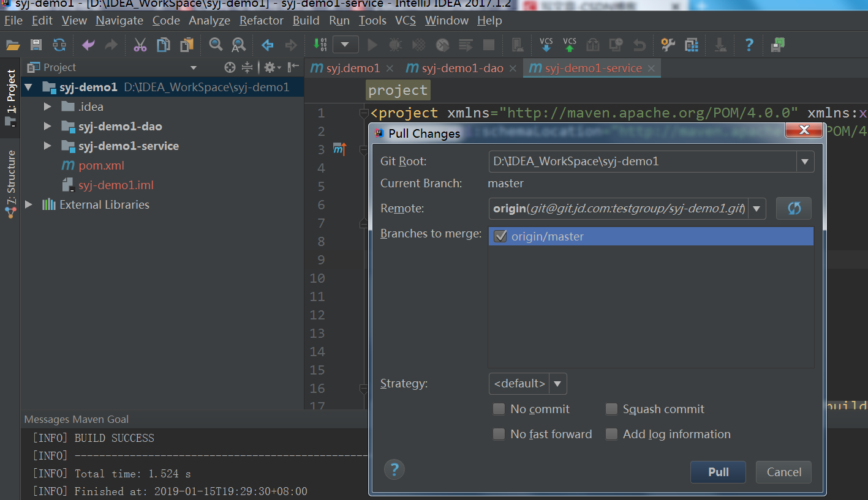Expand the .idea folder

click(48, 106)
